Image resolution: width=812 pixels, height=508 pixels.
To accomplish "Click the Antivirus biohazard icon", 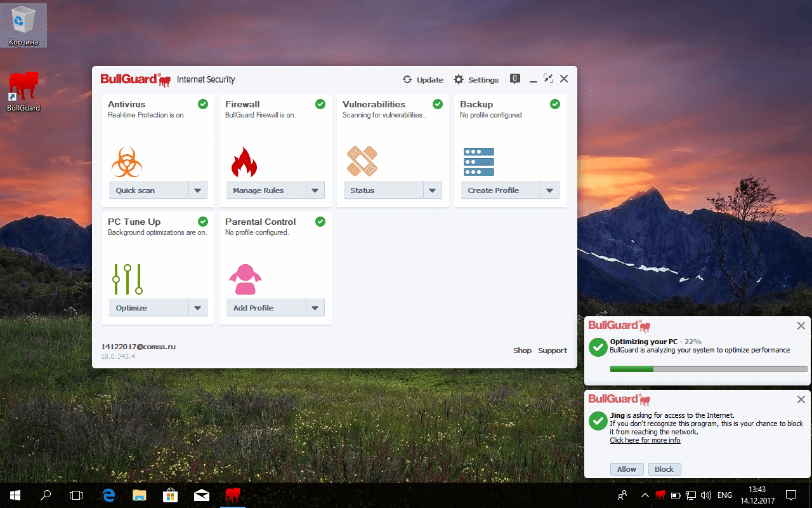I will [x=127, y=162].
